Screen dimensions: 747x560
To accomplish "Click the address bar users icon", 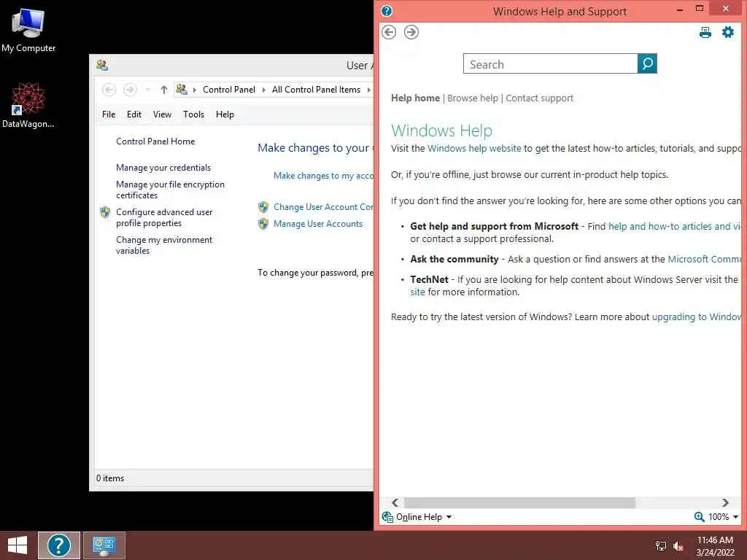I will [182, 89].
